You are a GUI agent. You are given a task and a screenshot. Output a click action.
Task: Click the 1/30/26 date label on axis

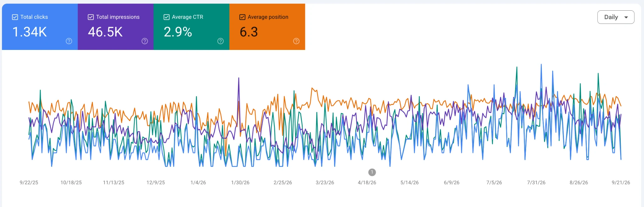(240, 182)
